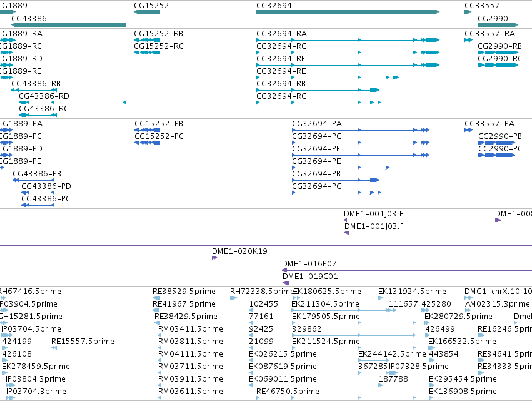Click the EK180625.5prime EST label

(327, 292)
